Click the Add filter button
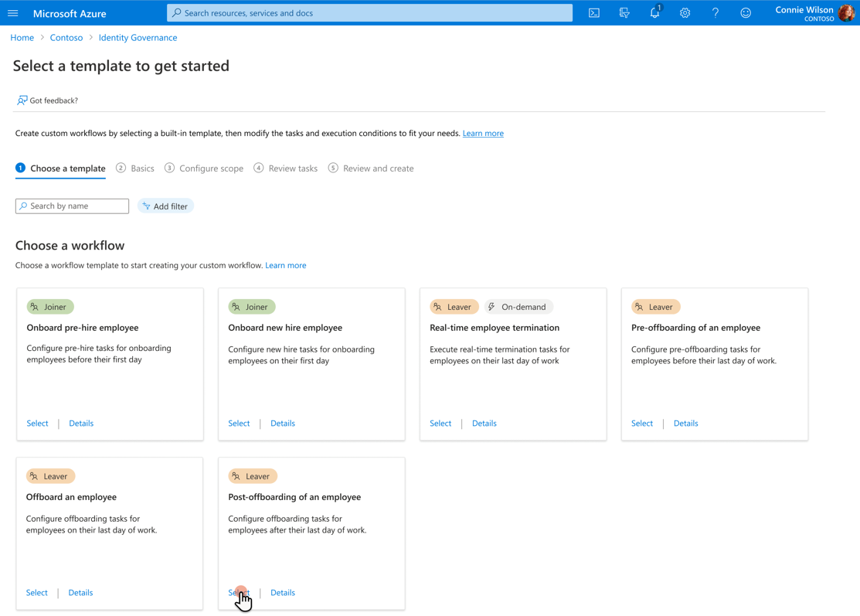860x616 pixels. click(x=165, y=206)
